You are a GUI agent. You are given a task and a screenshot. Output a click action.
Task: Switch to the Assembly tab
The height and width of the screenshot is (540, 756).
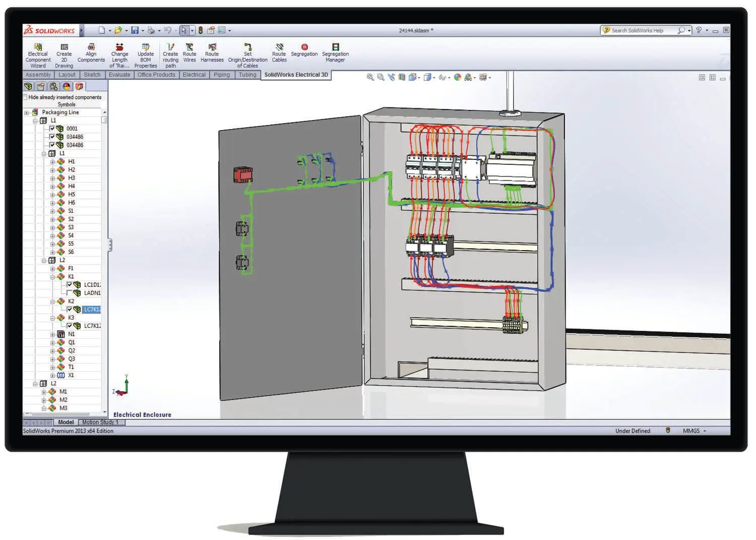[x=38, y=75]
